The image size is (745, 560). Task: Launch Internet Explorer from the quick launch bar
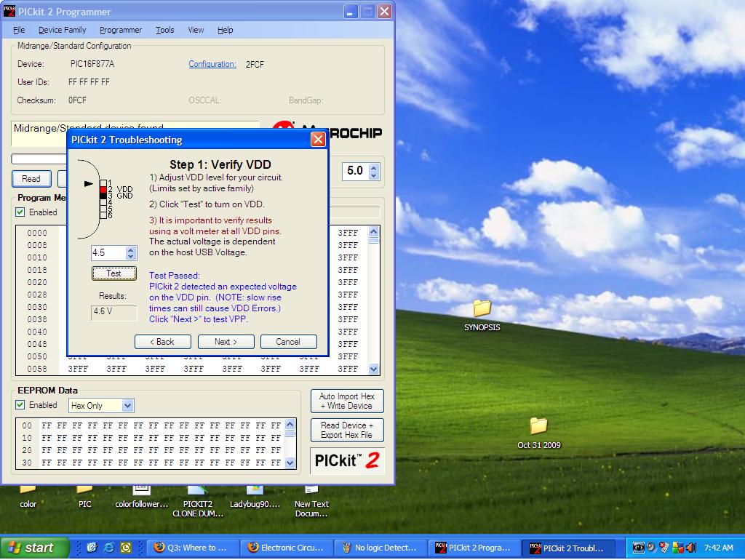[109, 548]
